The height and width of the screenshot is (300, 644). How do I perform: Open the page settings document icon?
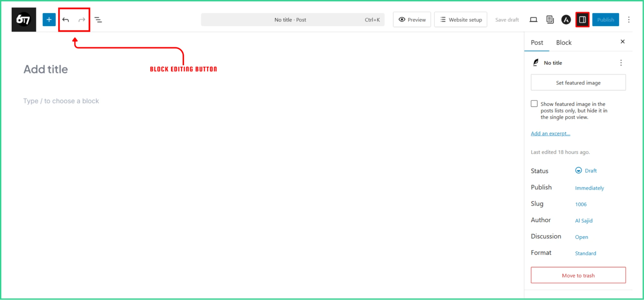pos(550,20)
